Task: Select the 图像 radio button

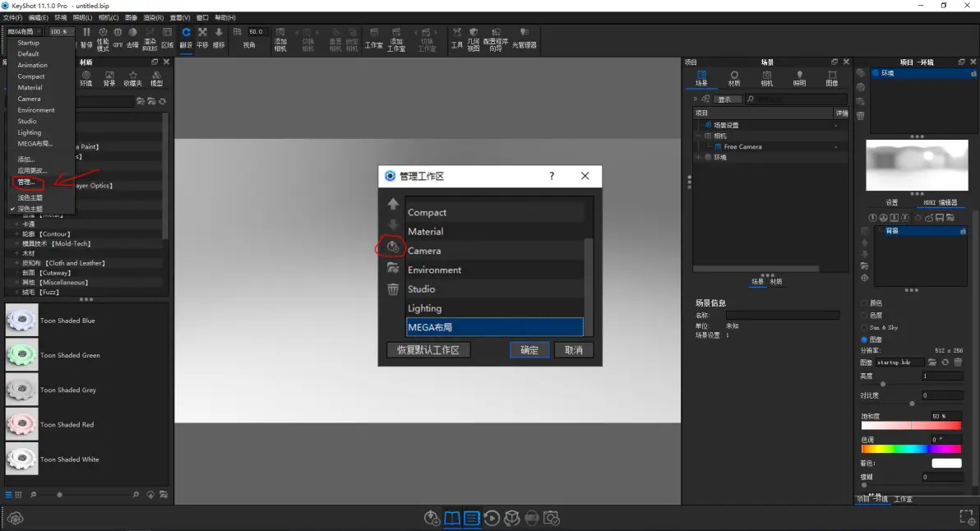Action: coord(864,339)
